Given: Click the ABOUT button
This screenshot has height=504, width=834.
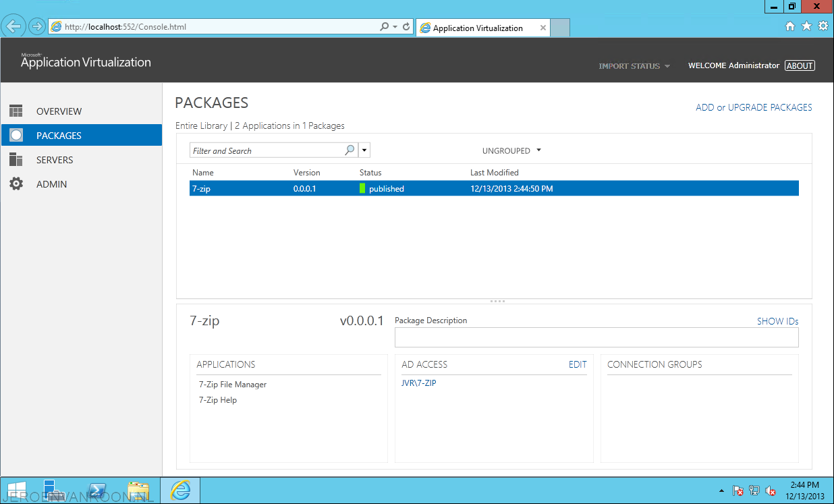Looking at the screenshot, I should click(x=800, y=65).
